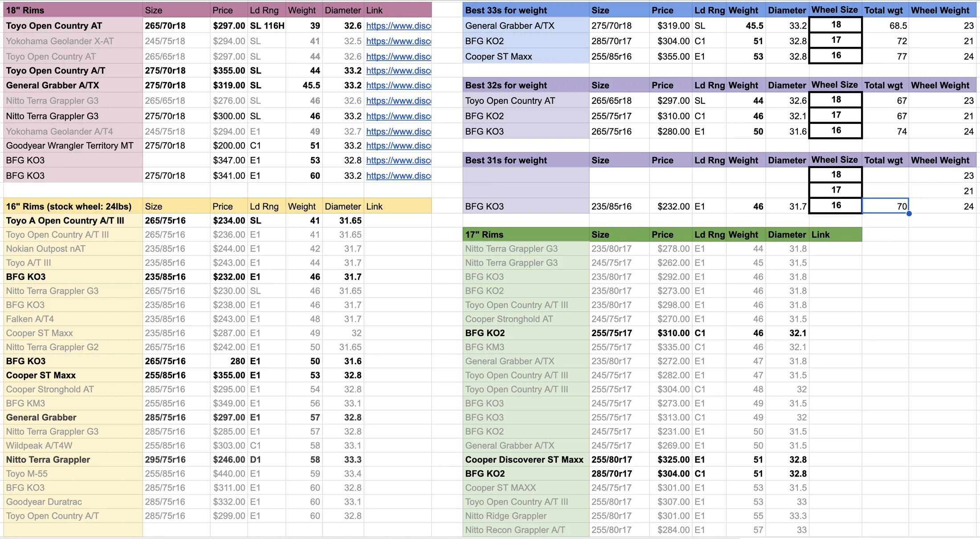Open link for Toyo Open Country AT 265/70r18
Viewport: 980px width, 539px height.
398,26
